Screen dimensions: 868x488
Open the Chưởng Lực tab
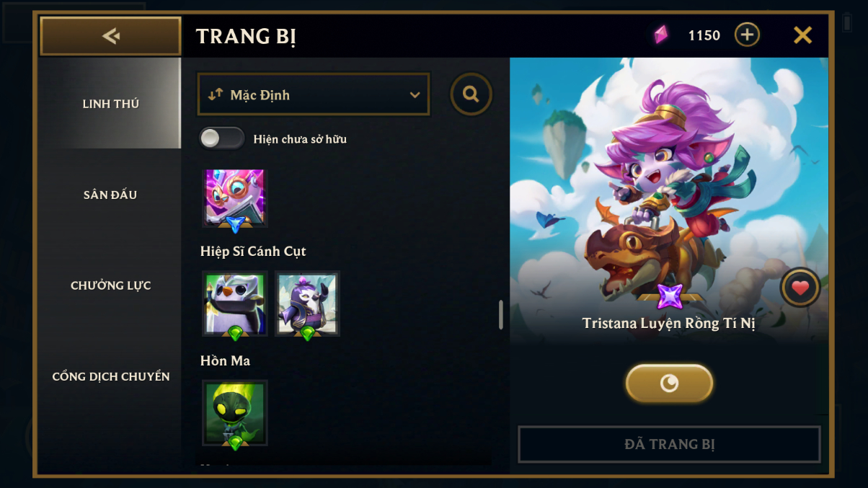click(110, 285)
